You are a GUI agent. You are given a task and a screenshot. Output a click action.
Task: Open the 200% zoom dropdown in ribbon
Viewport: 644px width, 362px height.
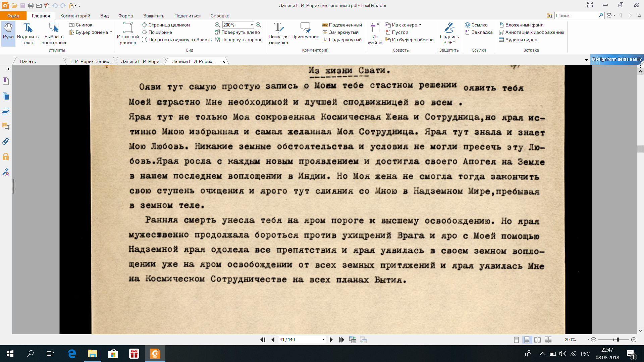click(x=252, y=25)
